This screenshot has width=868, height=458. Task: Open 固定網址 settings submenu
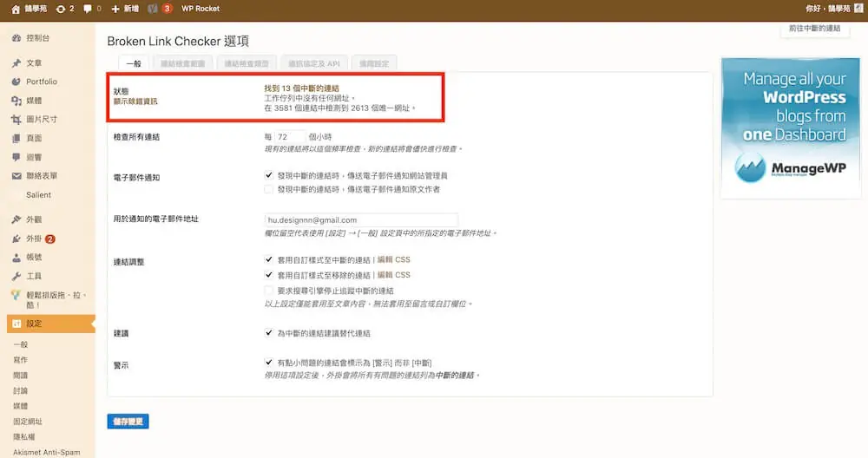(28, 422)
